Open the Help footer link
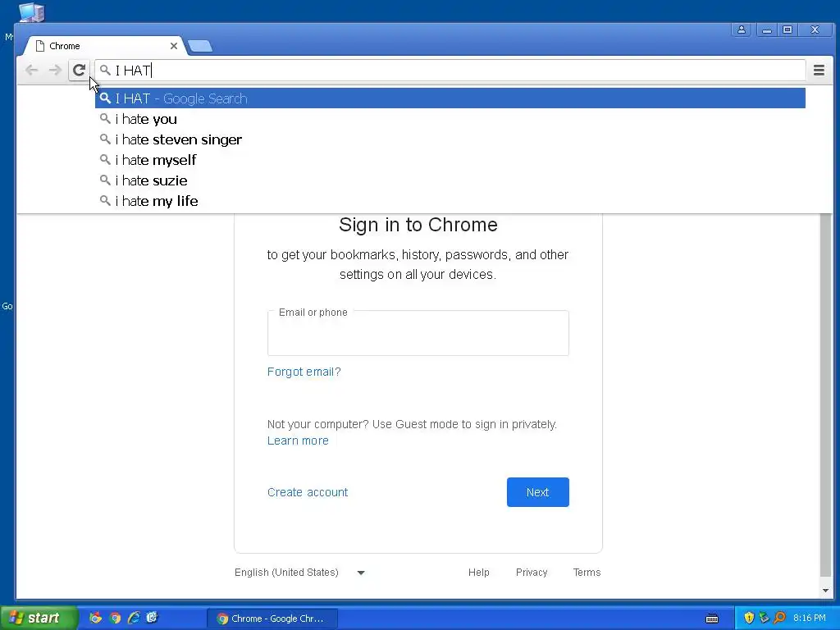Viewport: 840px width, 630px height. click(478, 573)
